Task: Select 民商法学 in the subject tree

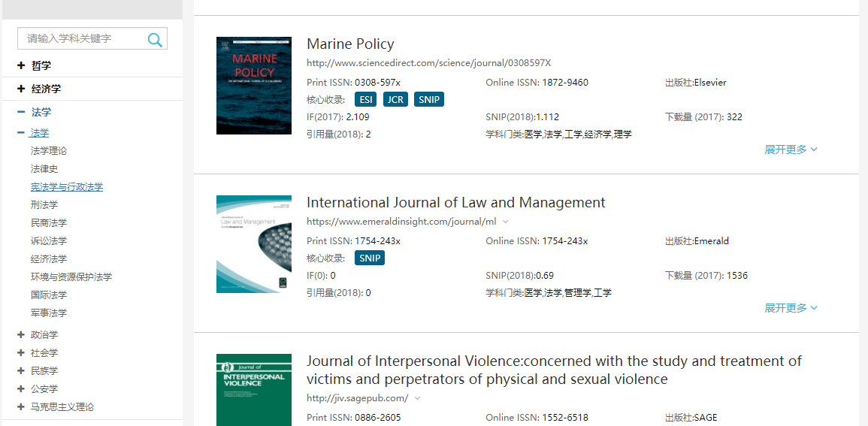Action: click(49, 223)
